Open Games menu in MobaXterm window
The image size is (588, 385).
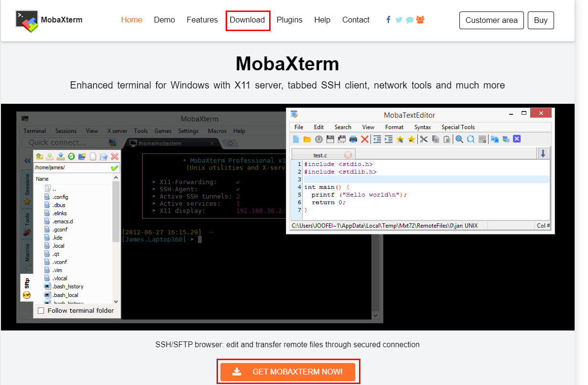[x=163, y=131]
